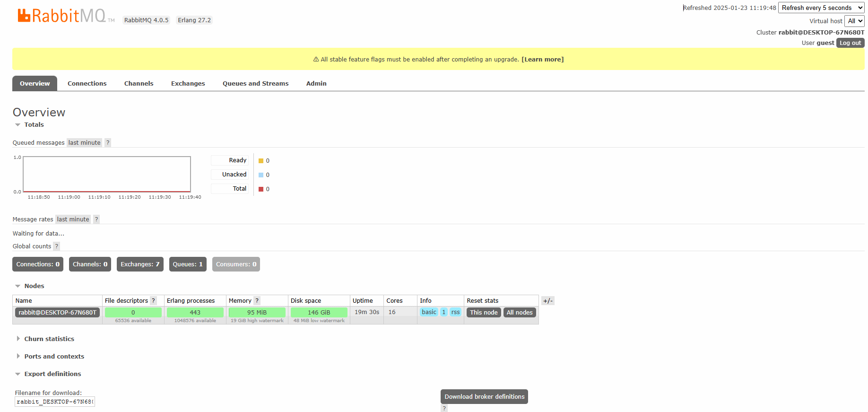Screen dimensions: 868x412
Task: Open the Queues and Streams tab
Action: pyautogui.click(x=255, y=83)
